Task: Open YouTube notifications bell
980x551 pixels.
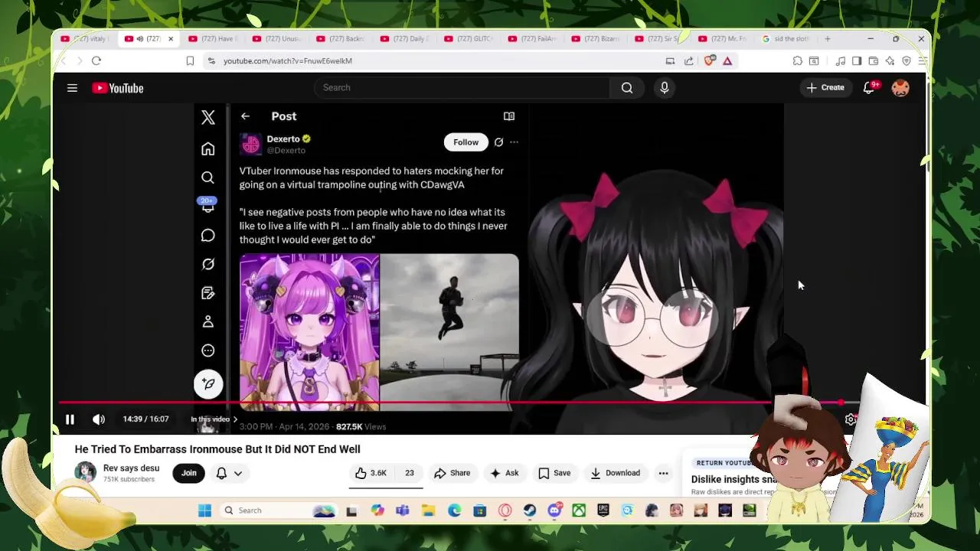Action: click(x=869, y=88)
